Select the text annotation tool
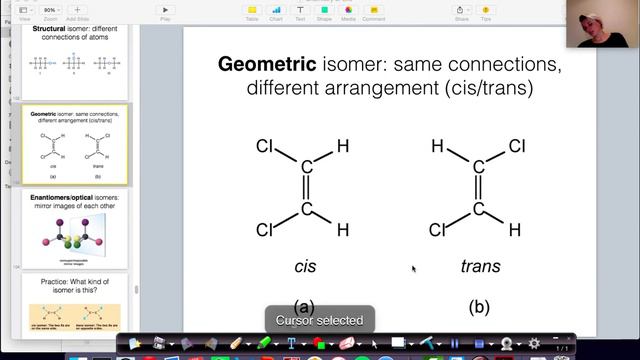Image resolution: width=640 pixels, height=360 pixels. (291, 344)
